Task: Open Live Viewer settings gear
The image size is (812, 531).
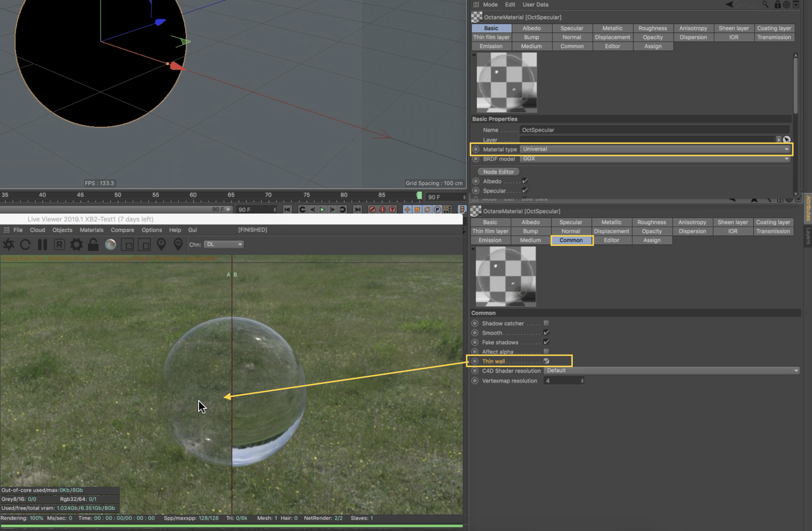Action: 76,244
